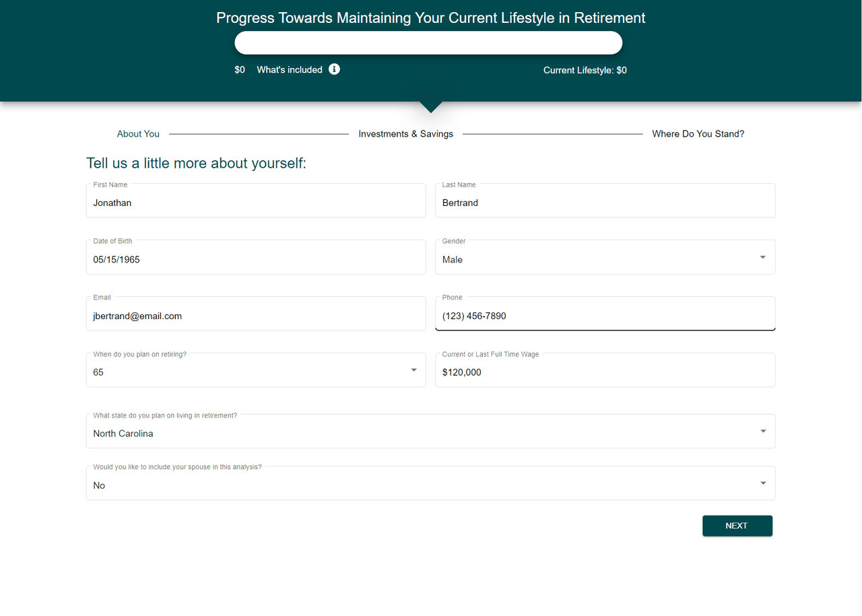The width and height of the screenshot is (862, 616).
Task: Expand the retirement age dropdown
Action: [x=256, y=370]
